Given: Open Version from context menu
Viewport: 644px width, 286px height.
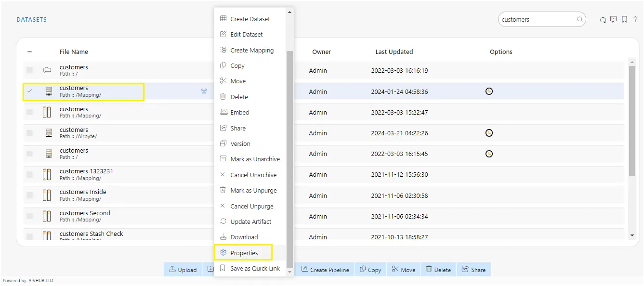Looking at the screenshot, I should coord(250,143).
